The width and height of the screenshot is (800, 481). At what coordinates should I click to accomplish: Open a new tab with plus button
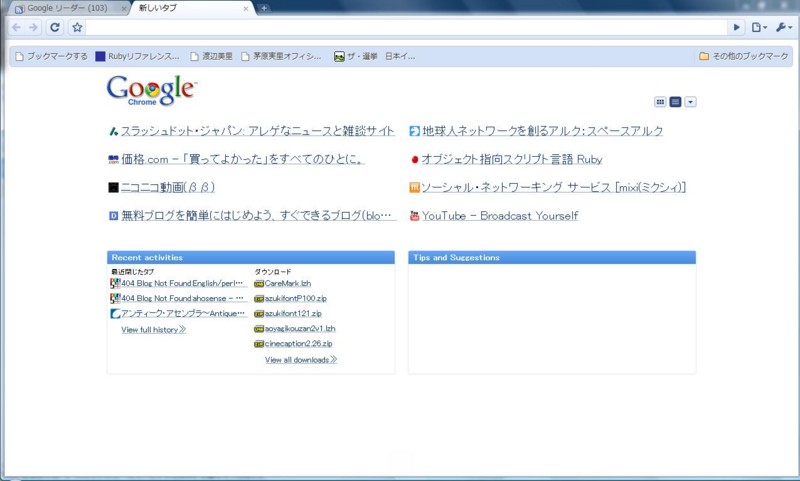(x=264, y=8)
